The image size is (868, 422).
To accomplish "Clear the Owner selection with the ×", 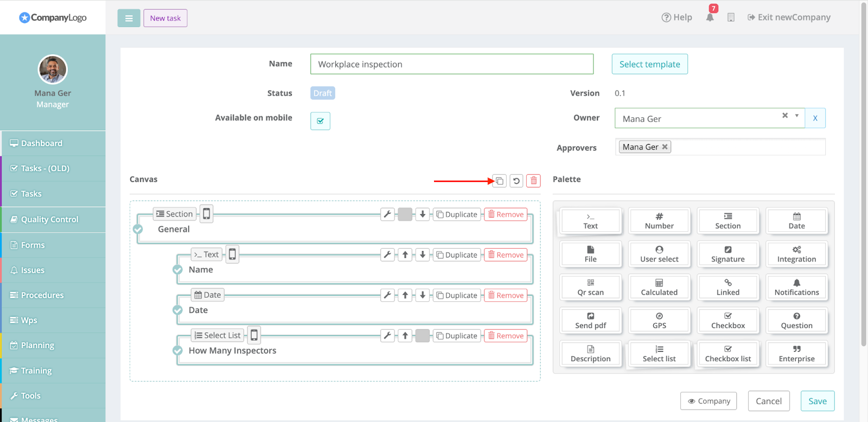I will click(784, 116).
